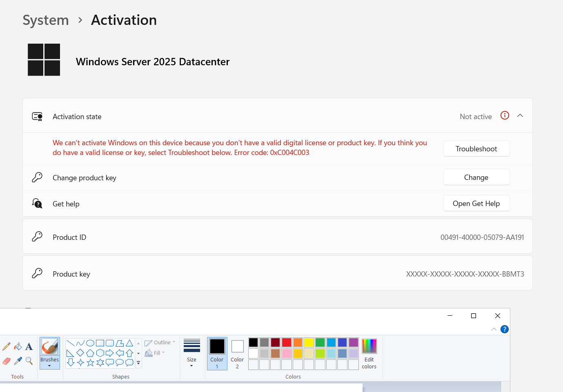Select the Color 2 background button
563x392 pixels.
point(237,354)
